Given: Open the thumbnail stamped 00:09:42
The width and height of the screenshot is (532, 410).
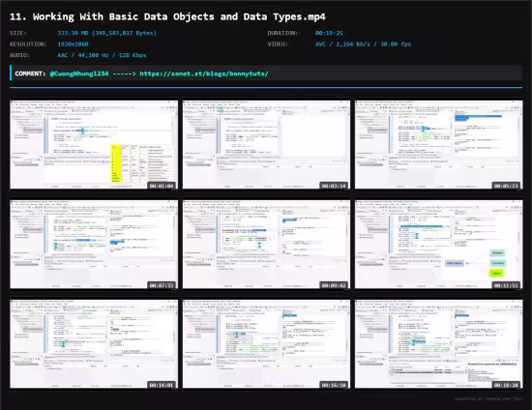Looking at the screenshot, I should point(266,245).
